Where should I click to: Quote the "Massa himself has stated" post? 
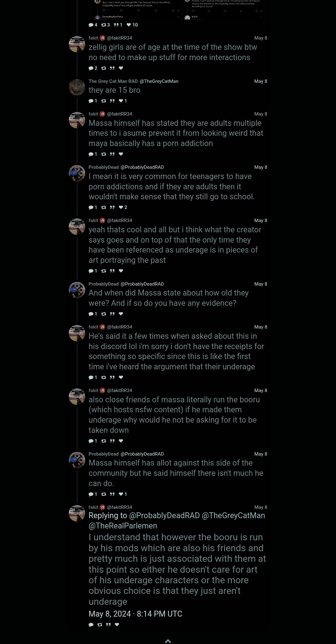tap(112, 154)
